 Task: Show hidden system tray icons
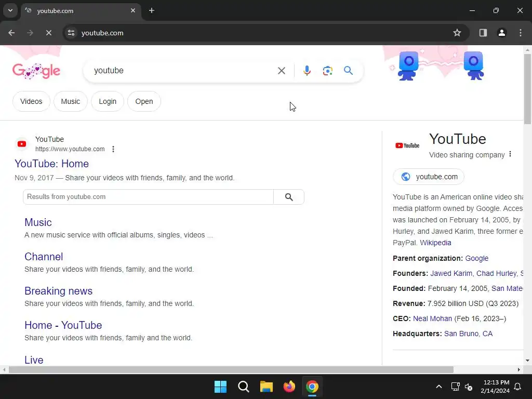point(438,387)
